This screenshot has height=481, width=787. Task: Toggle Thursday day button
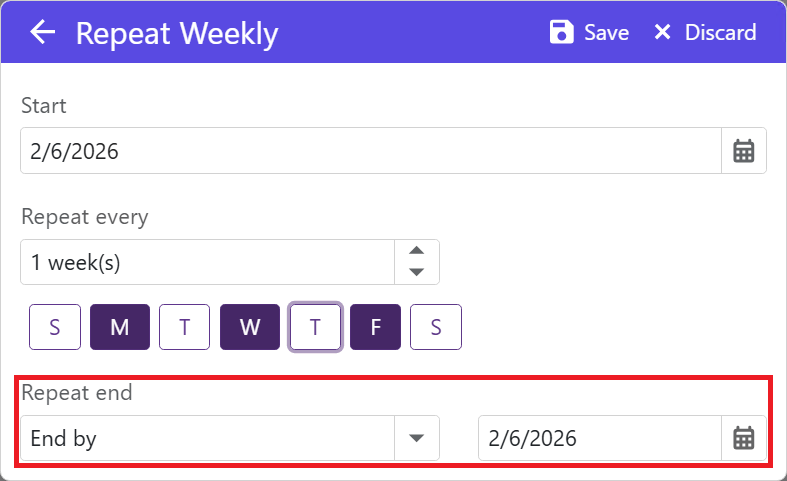click(x=316, y=327)
